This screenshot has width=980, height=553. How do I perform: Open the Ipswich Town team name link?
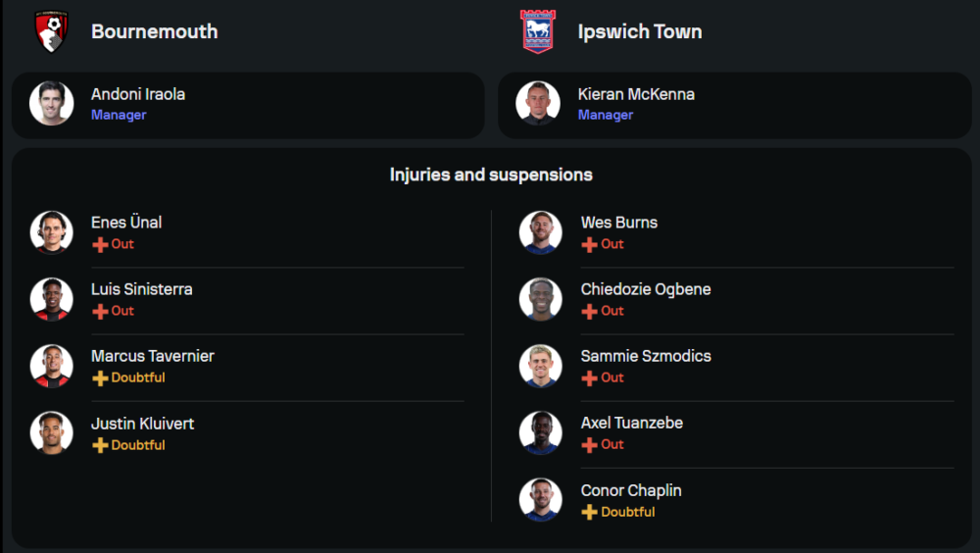(639, 31)
